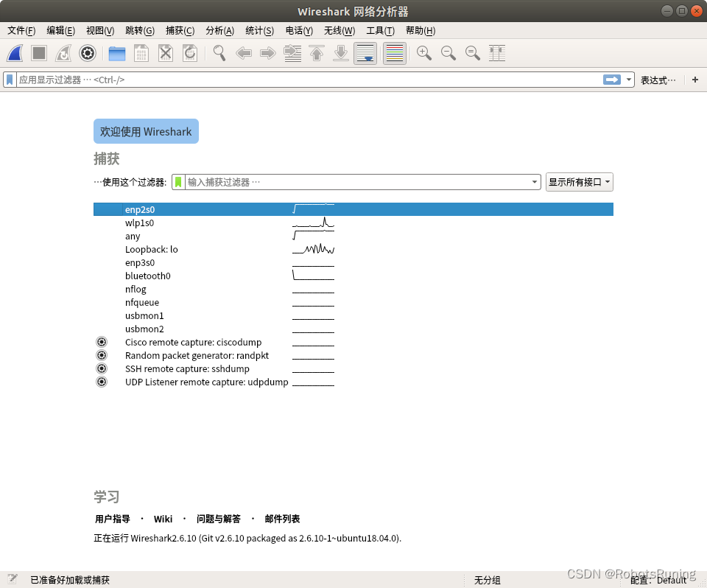
Task: Open settings icon for SSH remote capture
Action: tap(102, 368)
